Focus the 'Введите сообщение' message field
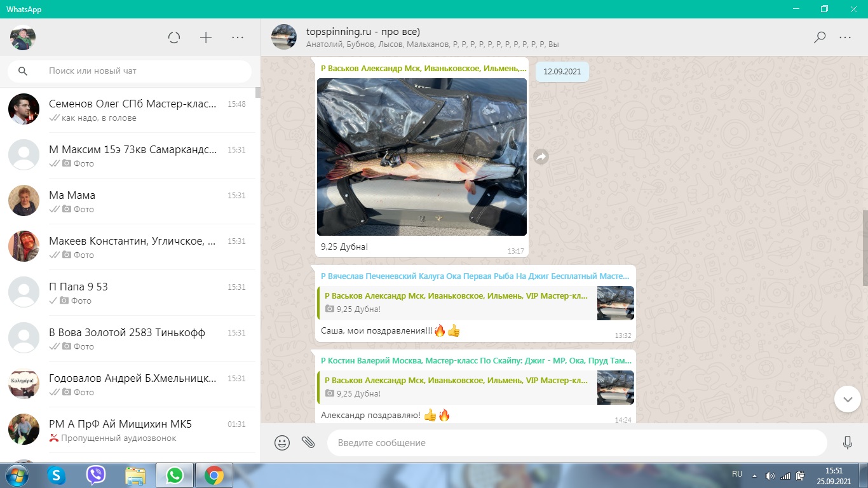This screenshot has height=488, width=868. [x=577, y=443]
